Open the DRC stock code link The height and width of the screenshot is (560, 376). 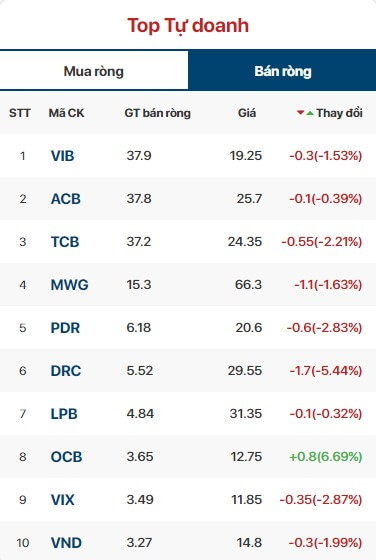point(66,371)
